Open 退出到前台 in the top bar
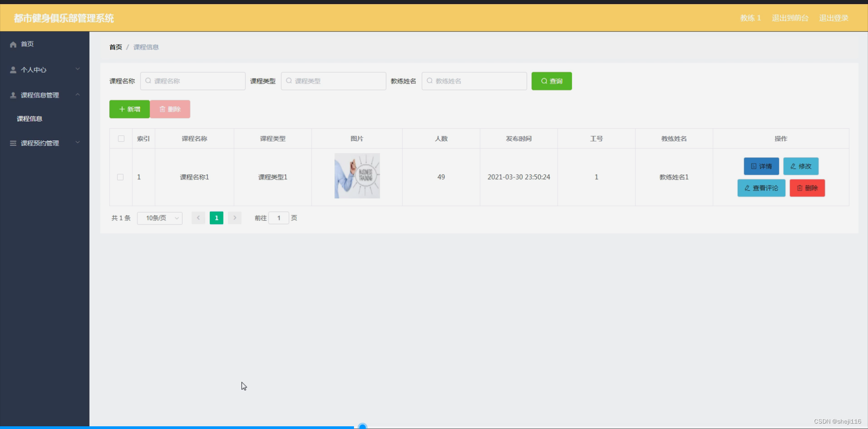This screenshot has width=868, height=429. point(789,18)
